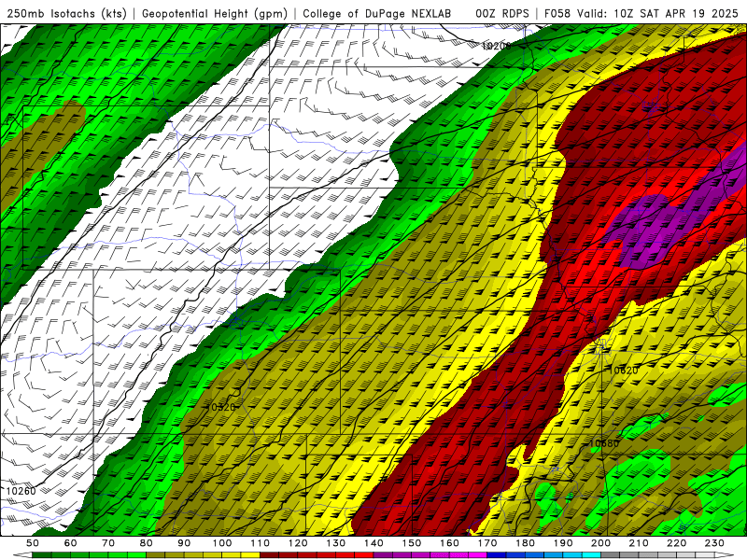Click the 220 value on the color scale
This screenshot has width=747, height=560.
[x=677, y=543]
